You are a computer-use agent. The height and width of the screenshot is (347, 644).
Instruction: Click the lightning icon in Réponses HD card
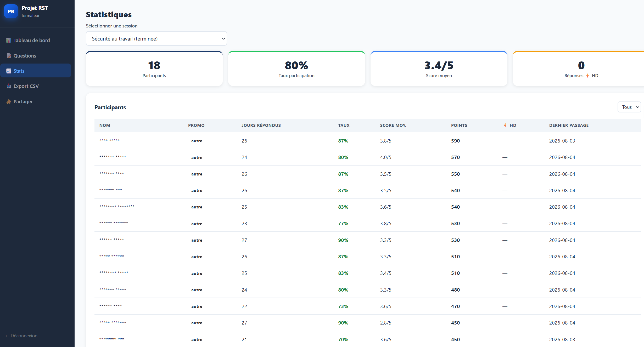[587, 76]
